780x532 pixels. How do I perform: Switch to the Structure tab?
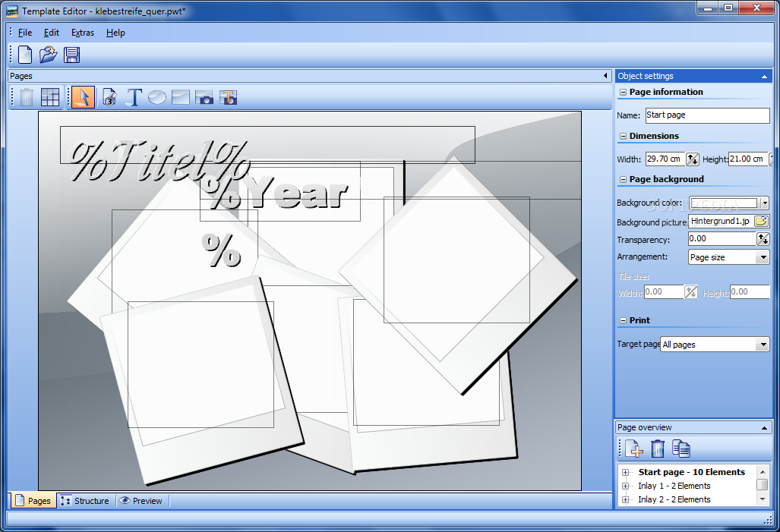[x=85, y=501]
